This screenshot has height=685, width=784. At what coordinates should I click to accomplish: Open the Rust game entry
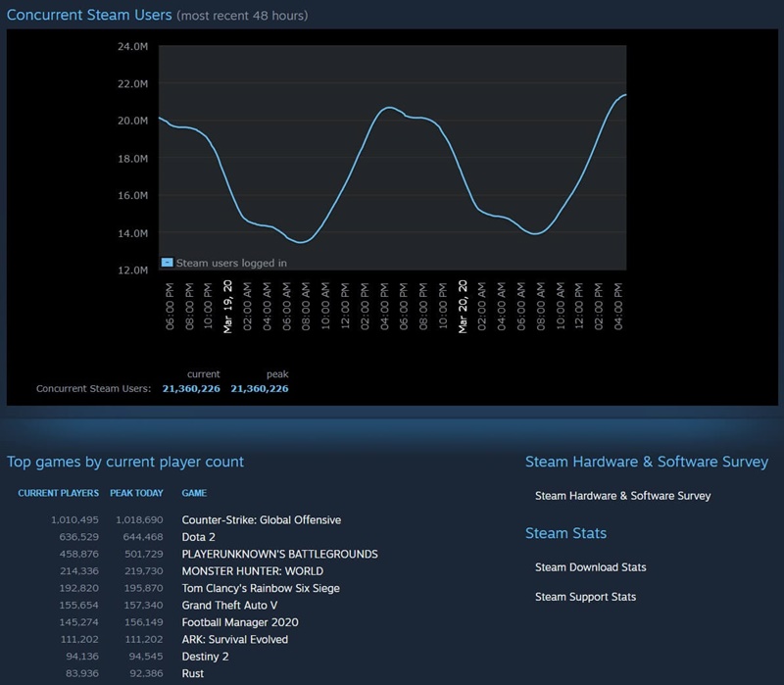[x=192, y=673]
